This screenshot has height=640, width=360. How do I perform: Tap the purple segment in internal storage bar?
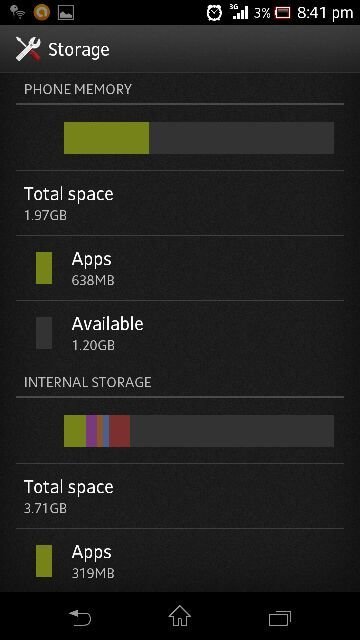click(x=91, y=431)
